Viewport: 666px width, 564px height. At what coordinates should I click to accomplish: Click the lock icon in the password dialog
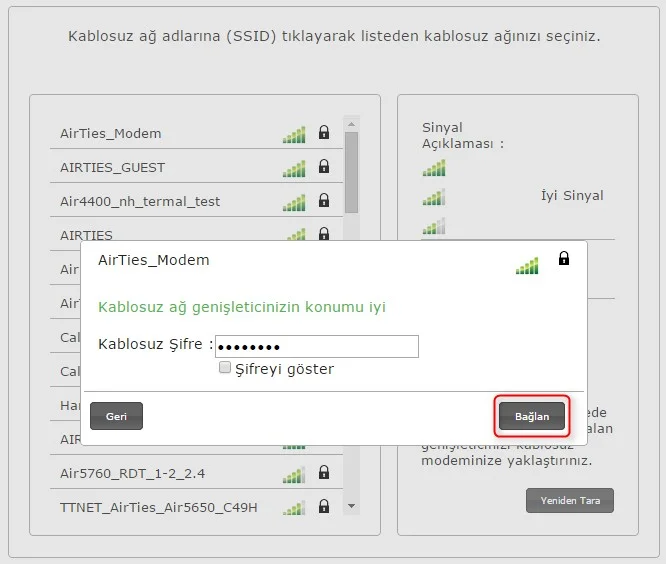564,258
